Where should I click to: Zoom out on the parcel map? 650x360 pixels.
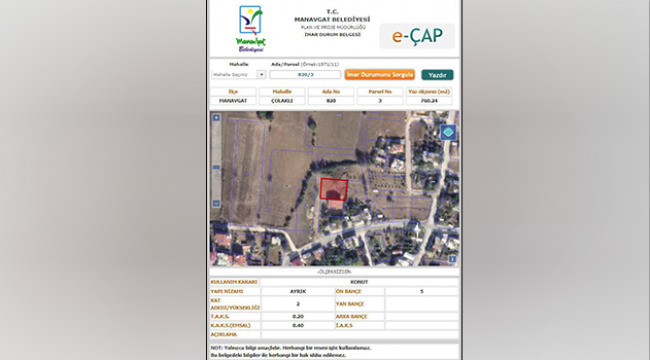pyautogui.click(x=216, y=204)
